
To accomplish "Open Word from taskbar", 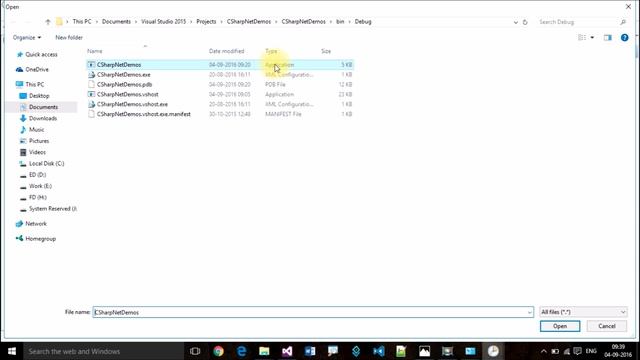I will click(x=310, y=351).
